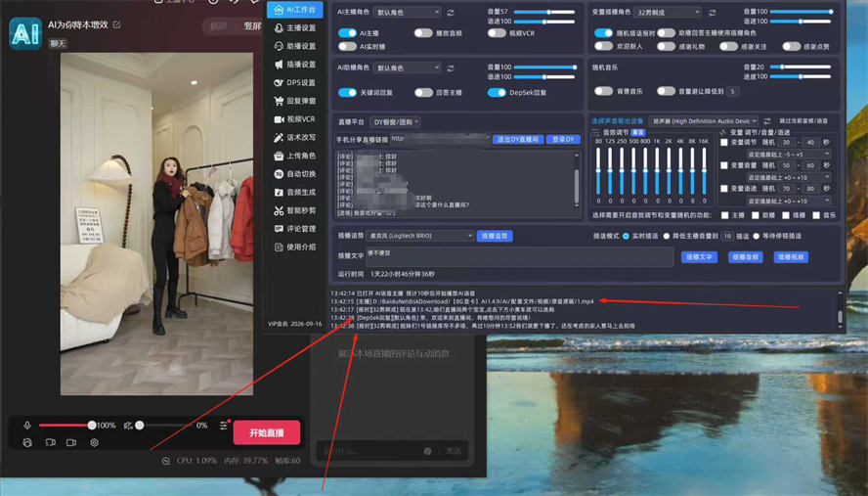
Task: Open 插播设置 in the sidebar
Action: pyautogui.click(x=294, y=65)
